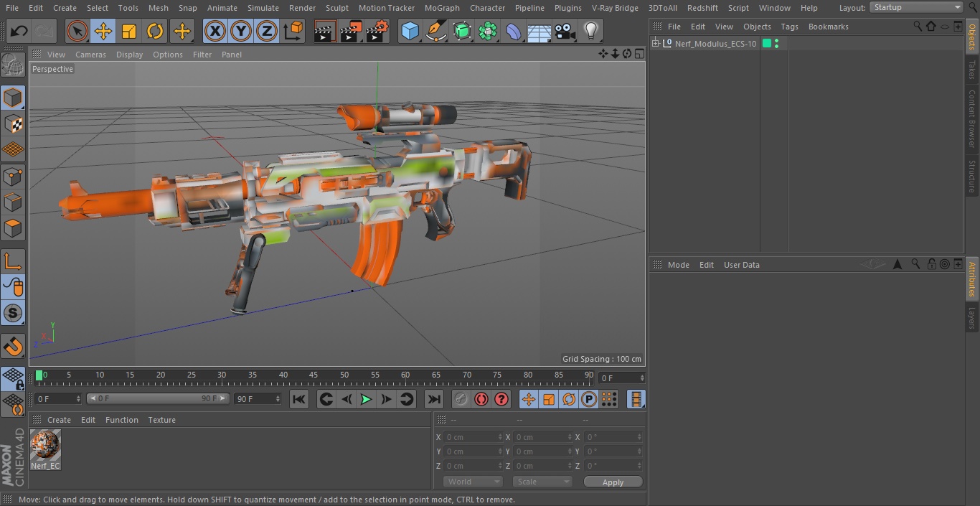Play animation forwards
The height and width of the screenshot is (506, 980).
point(366,399)
